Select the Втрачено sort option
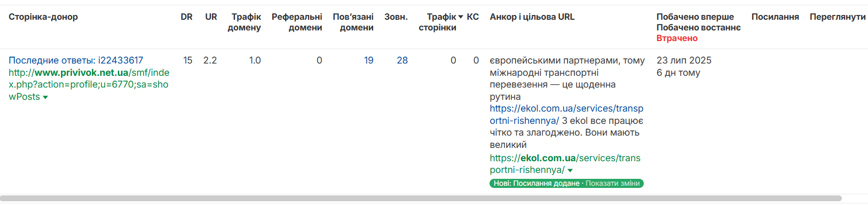Image resolution: width=868 pixels, height=205 pixels. (677, 38)
